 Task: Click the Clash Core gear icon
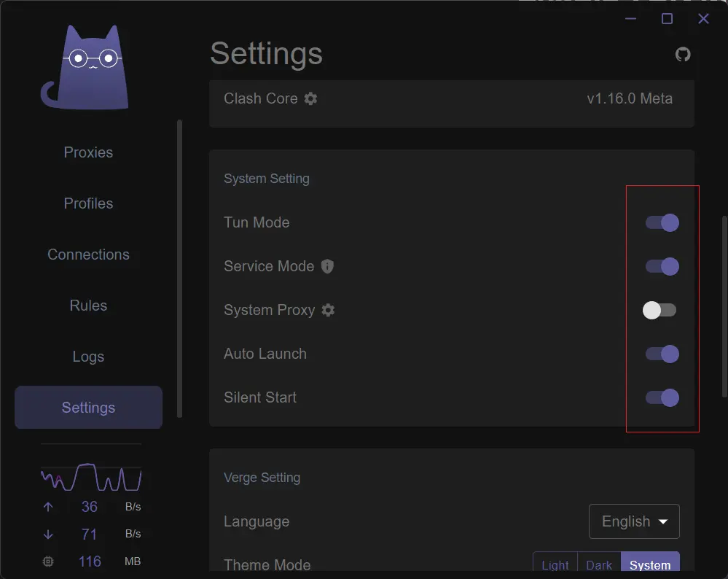(x=311, y=98)
